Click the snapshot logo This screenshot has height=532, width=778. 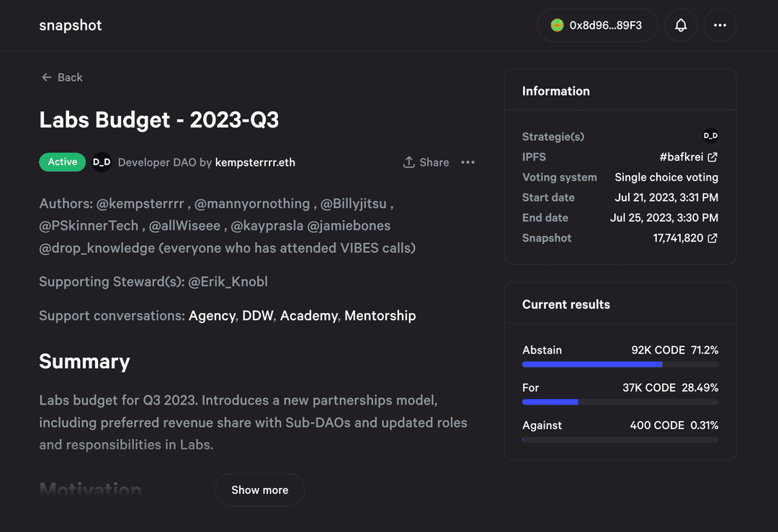71,25
